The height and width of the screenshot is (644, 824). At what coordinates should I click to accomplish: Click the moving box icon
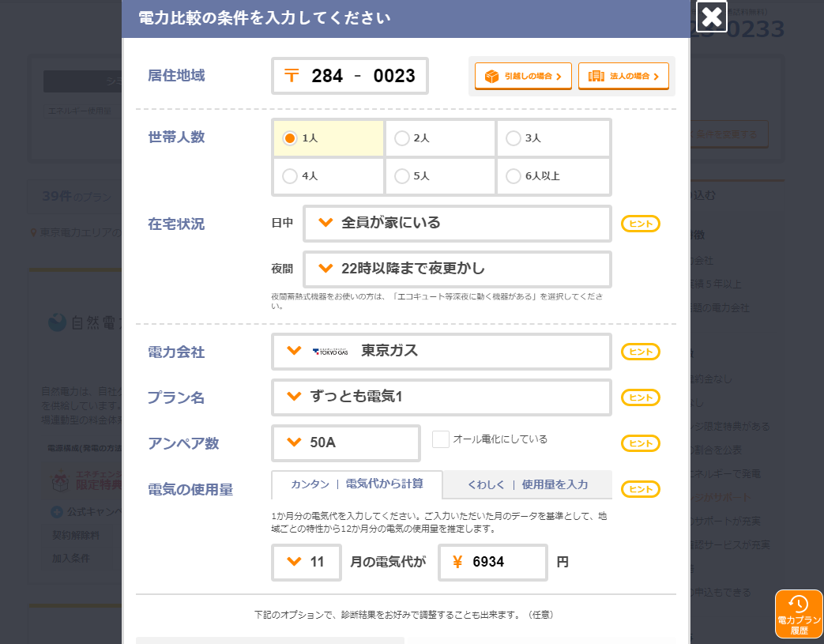(x=491, y=76)
